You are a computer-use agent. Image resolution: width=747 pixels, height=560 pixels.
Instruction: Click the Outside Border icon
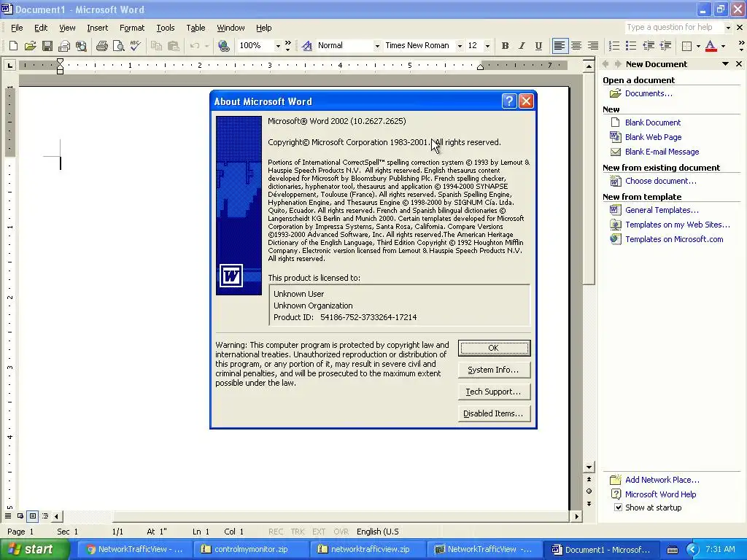(686, 46)
